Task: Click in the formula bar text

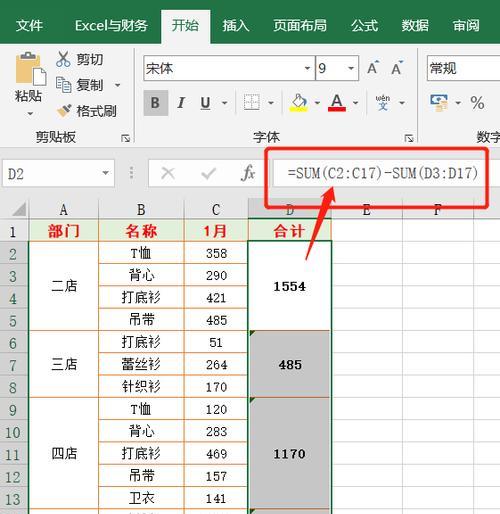Action: click(382, 173)
